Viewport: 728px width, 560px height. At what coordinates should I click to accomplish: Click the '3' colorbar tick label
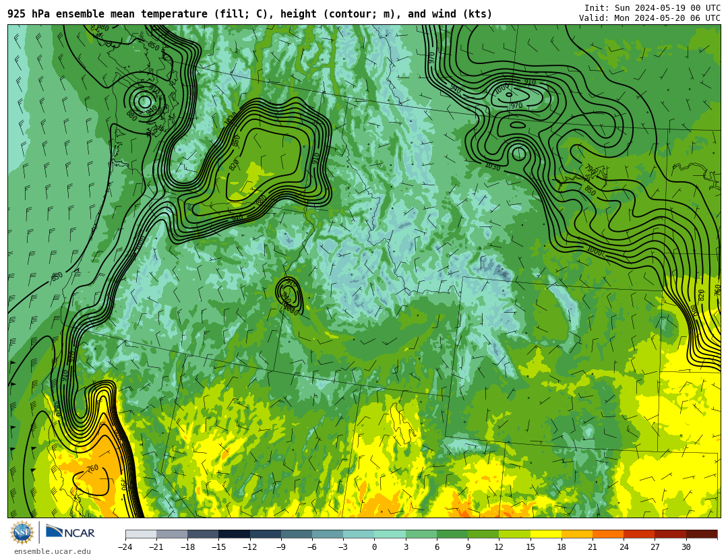point(406,547)
